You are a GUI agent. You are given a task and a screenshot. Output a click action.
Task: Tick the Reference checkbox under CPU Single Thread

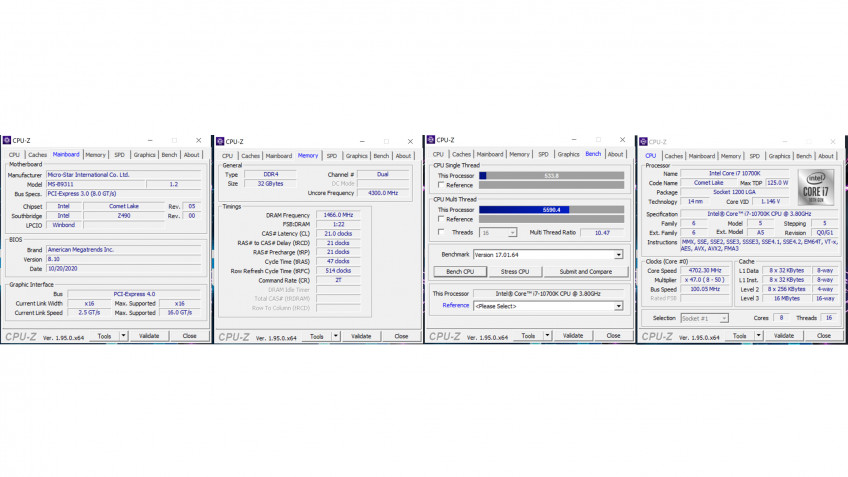441,185
